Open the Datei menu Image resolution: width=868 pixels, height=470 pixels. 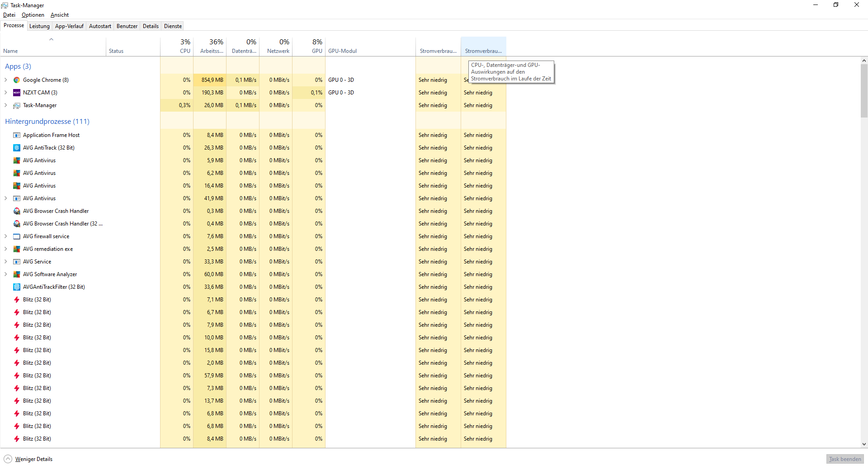click(9, 15)
